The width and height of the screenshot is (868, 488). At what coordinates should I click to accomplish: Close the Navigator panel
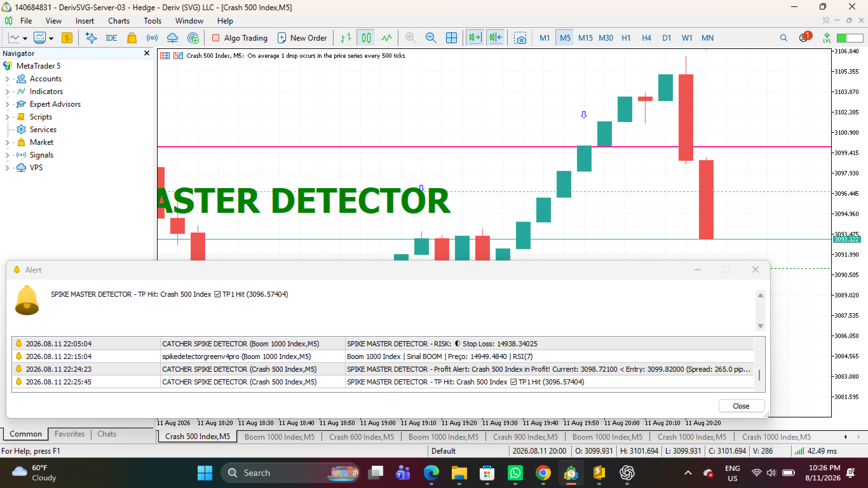(147, 53)
